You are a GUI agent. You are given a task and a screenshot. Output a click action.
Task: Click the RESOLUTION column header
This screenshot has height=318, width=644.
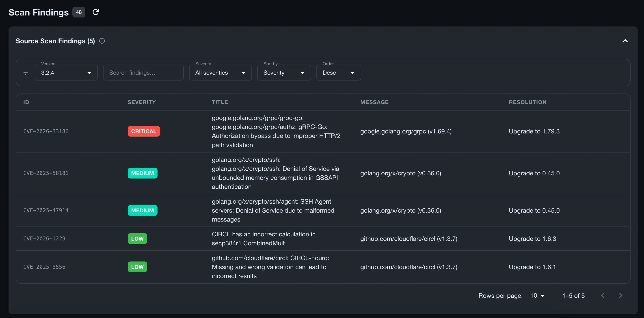click(527, 102)
